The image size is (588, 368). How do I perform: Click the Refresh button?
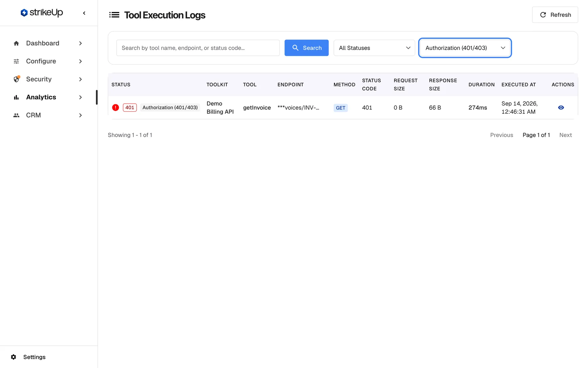555,15
